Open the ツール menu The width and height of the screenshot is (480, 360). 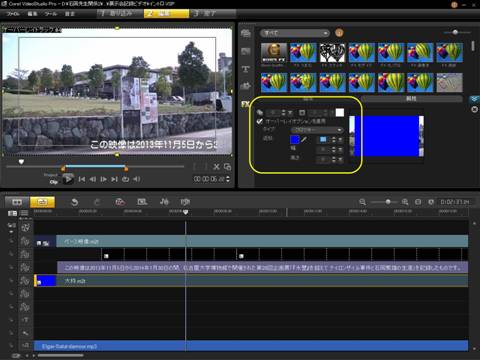click(x=51, y=14)
